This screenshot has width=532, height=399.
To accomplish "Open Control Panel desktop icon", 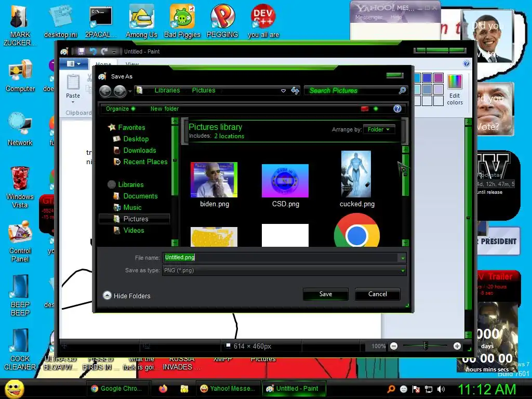I will [x=20, y=242].
